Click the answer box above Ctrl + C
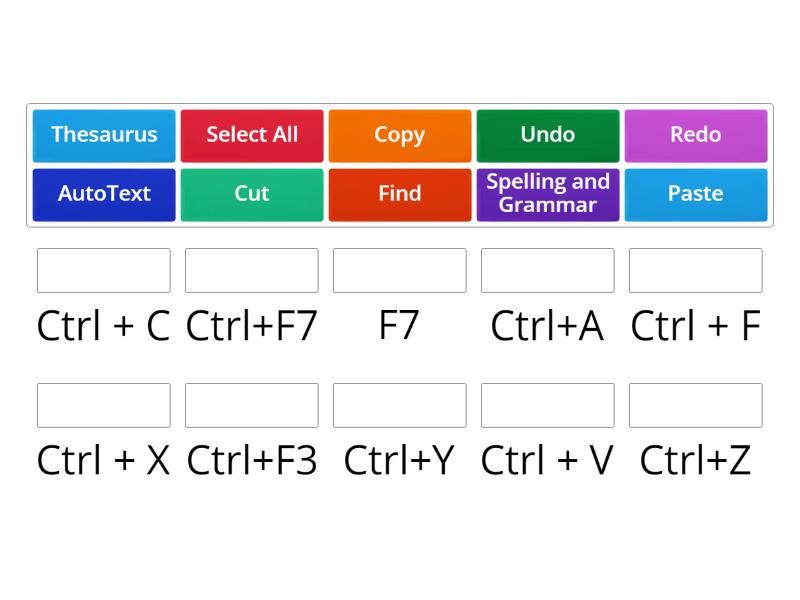The width and height of the screenshot is (800, 600). (x=104, y=270)
